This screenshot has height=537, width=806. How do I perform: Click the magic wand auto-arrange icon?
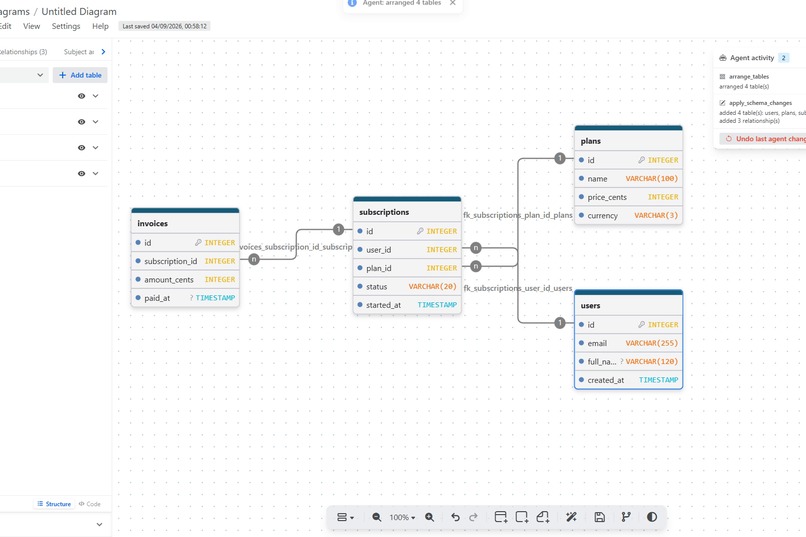tap(571, 517)
